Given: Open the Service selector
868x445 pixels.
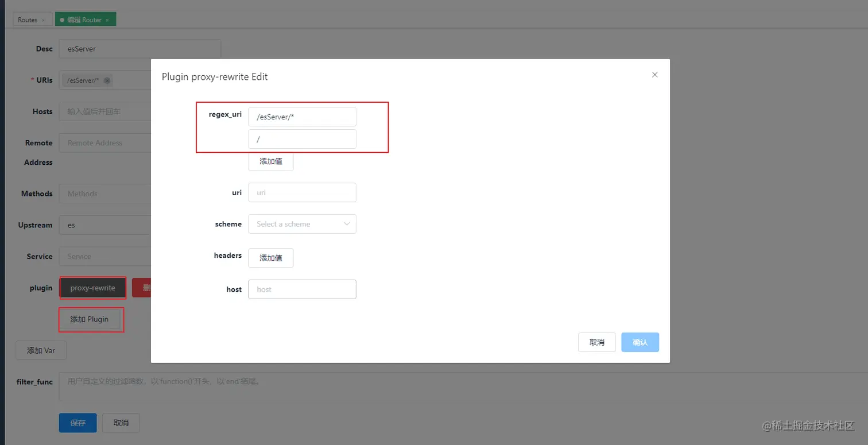Looking at the screenshot, I should (x=105, y=257).
